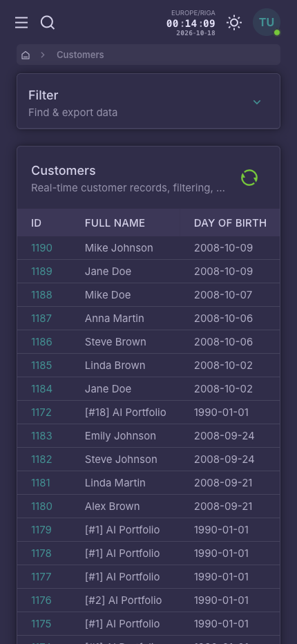
Task: Click the breadcrumb separator chevron
Action: point(43,55)
